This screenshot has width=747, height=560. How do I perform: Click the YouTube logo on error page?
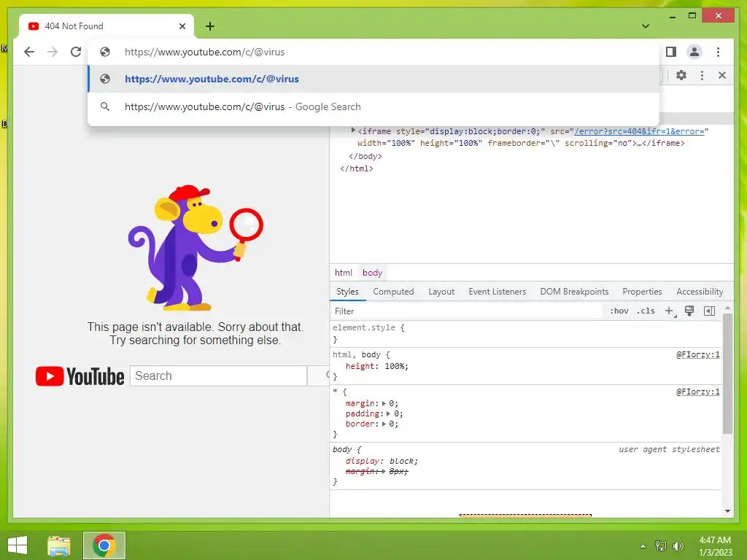[x=80, y=376]
